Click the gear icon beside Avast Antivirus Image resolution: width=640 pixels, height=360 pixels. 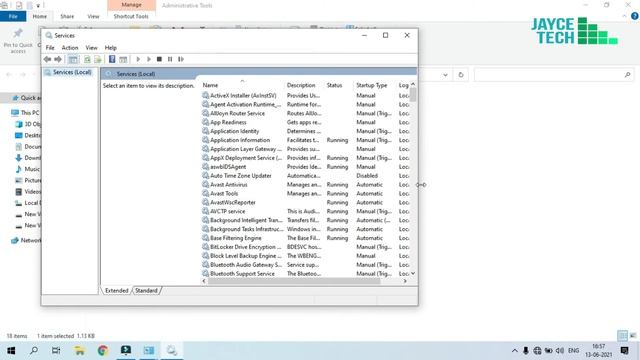click(206, 184)
